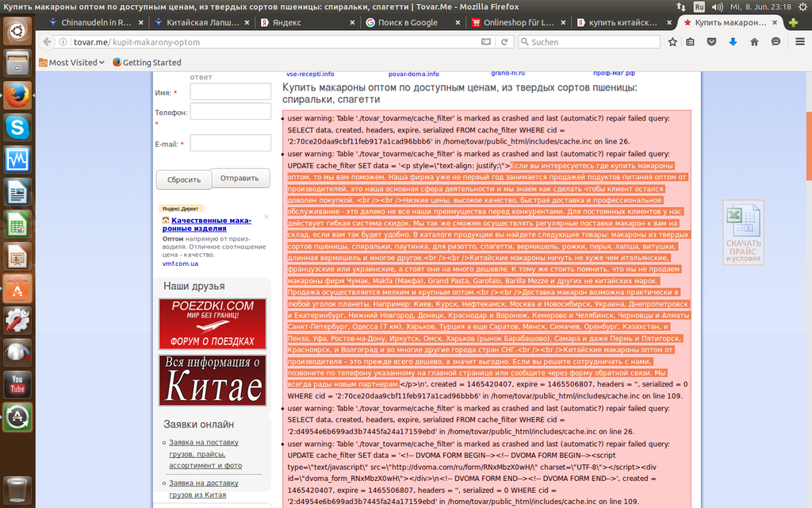Open LibreOffice Writer from launcher
The width and height of the screenshot is (812, 508).
click(x=17, y=192)
